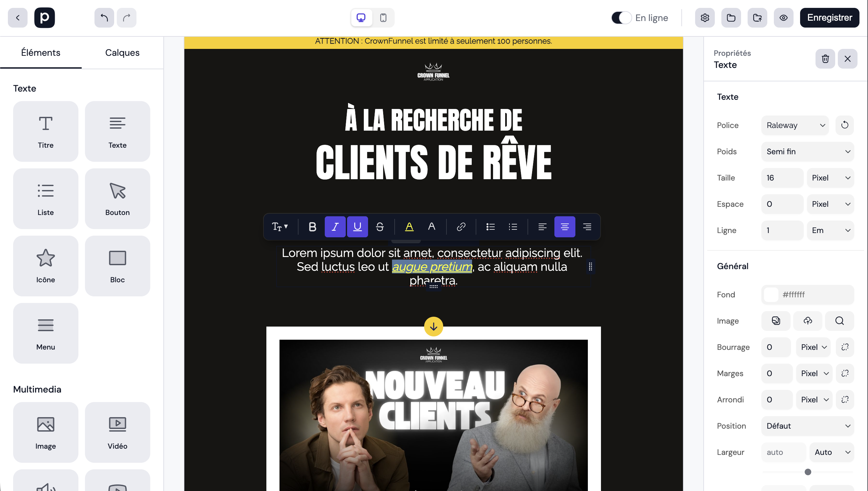
Task: Apply bulleted list formatting
Action: [x=490, y=226]
